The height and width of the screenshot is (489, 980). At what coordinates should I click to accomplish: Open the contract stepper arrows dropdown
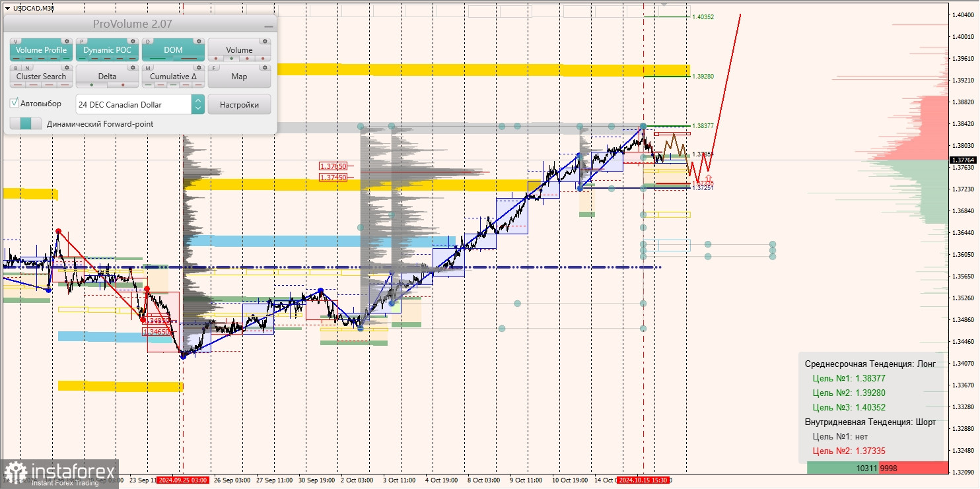(197, 104)
